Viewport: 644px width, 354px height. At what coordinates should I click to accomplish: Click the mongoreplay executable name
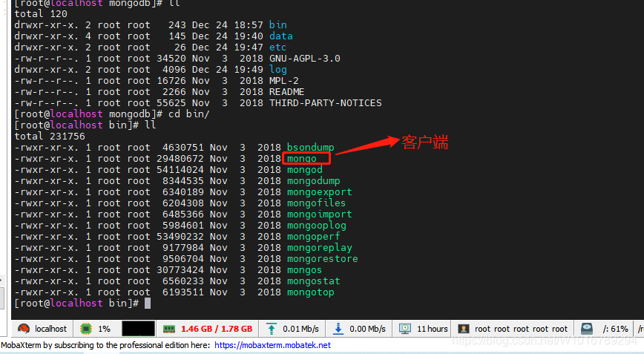click(320, 248)
